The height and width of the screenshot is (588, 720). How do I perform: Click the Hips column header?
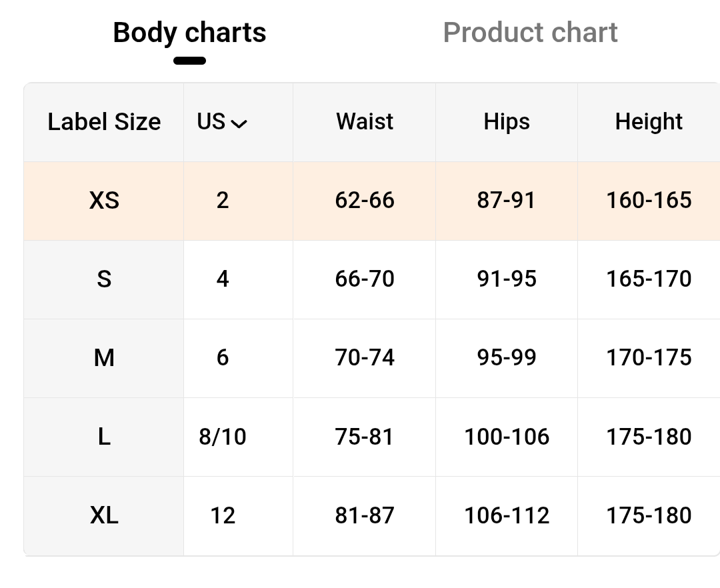507,122
